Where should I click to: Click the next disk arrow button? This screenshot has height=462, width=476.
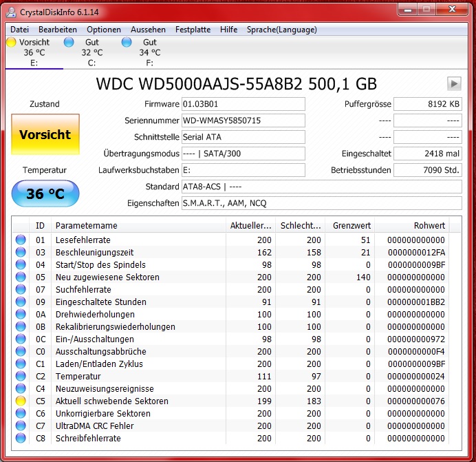(454, 83)
